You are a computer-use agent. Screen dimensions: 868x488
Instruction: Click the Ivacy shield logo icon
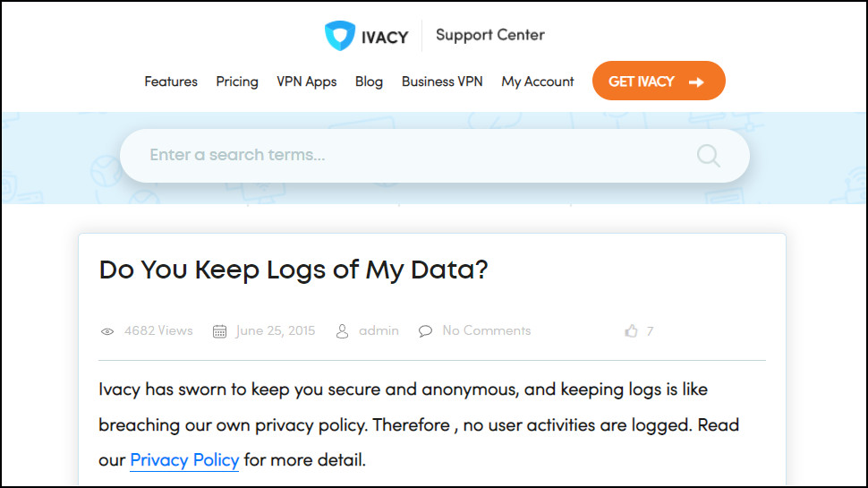click(340, 36)
